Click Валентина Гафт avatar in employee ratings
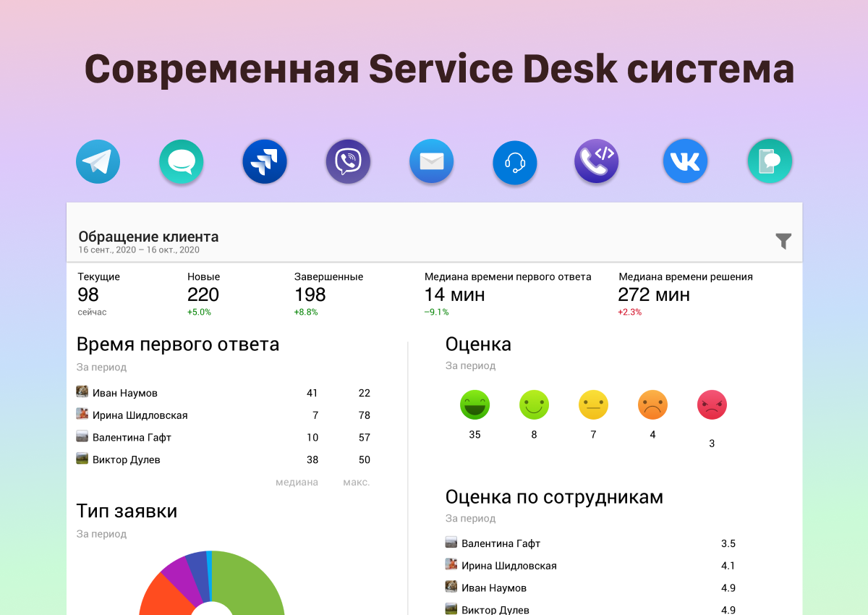This screenshot has width=868, height=615. pyautogui.click(x=451, y=543)
